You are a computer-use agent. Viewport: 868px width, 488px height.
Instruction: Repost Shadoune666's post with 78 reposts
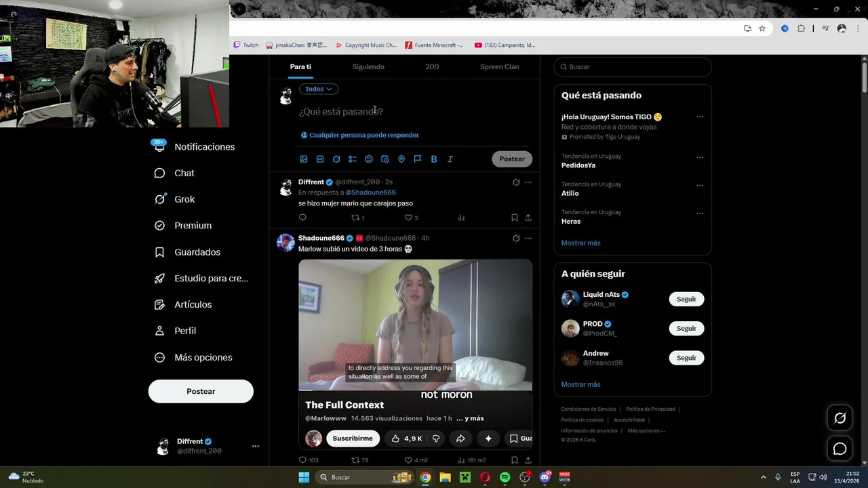pos(359,460)
